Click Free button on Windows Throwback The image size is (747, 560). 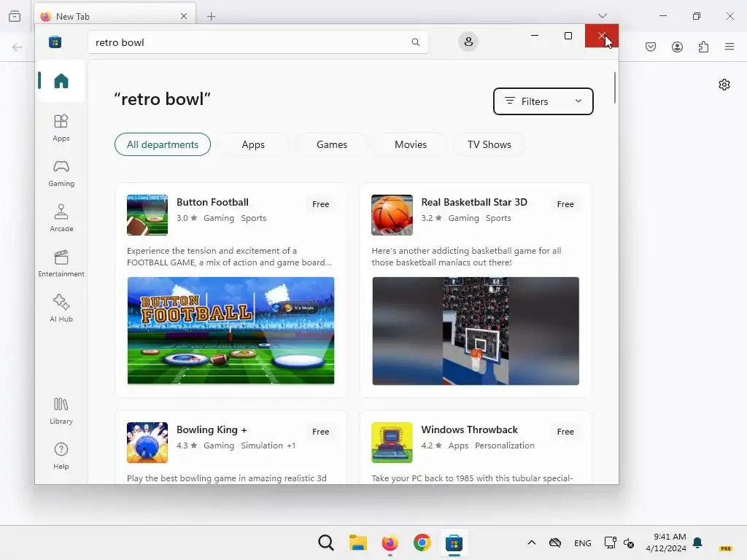(565, 432)
